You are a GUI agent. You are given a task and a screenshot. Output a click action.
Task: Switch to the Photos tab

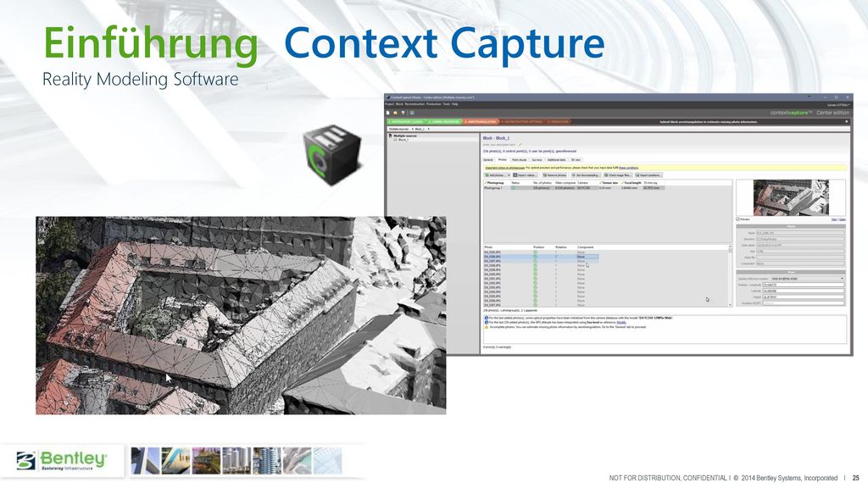[503, 160]
